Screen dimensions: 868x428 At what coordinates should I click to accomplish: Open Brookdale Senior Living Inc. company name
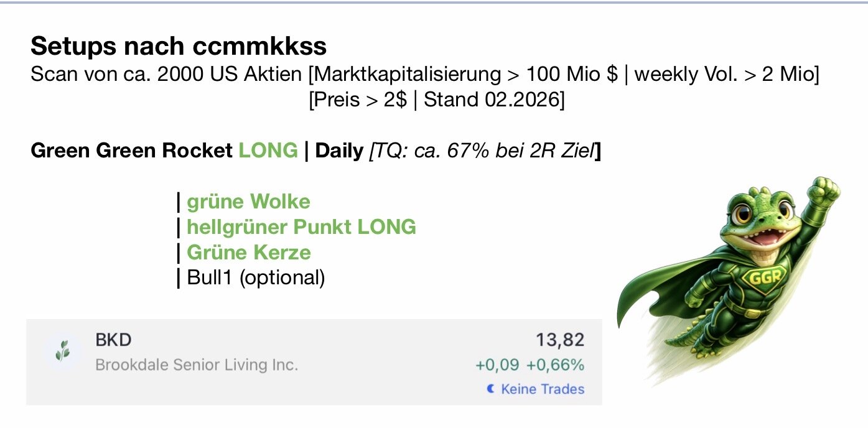tap(197, 365)
